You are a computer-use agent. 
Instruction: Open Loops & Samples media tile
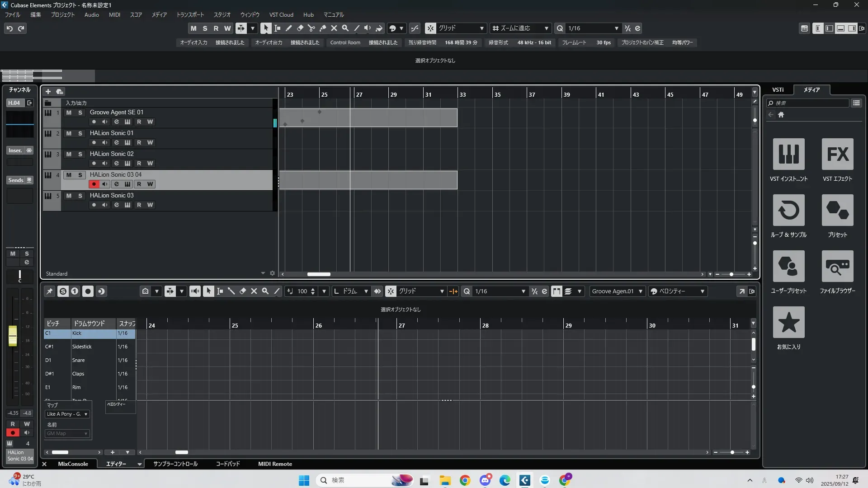click(x=788, y=210)
